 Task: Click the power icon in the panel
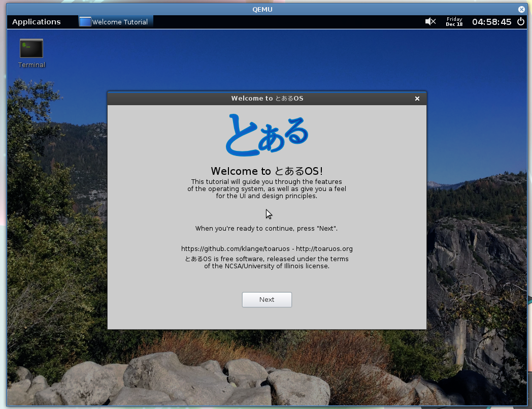(521, 22)
